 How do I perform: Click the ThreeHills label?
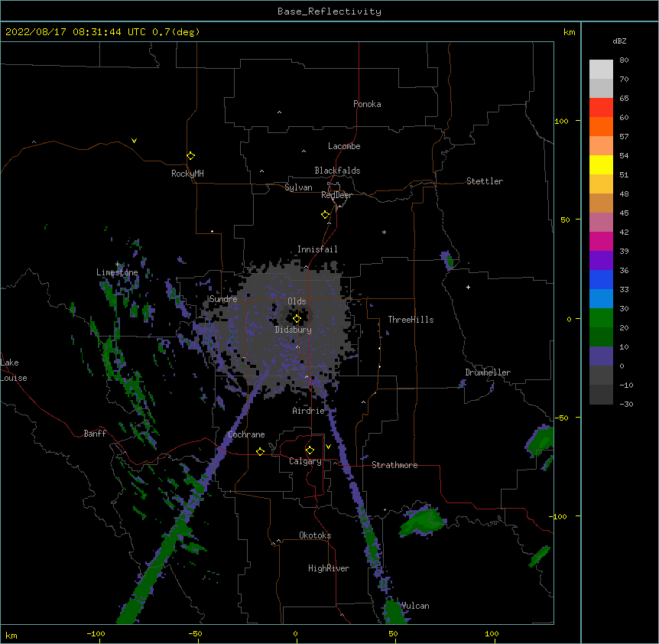point(411,320)
